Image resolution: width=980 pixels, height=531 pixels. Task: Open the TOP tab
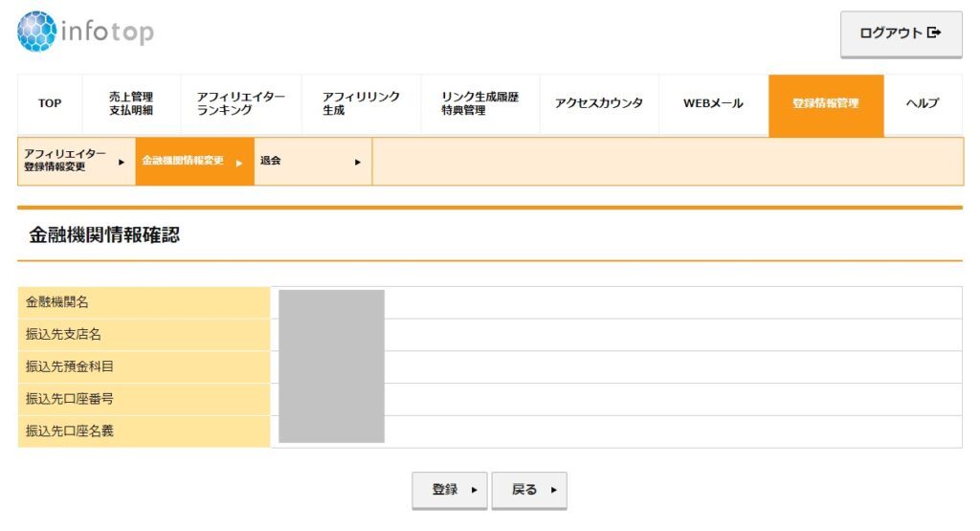tap(50, 104)
